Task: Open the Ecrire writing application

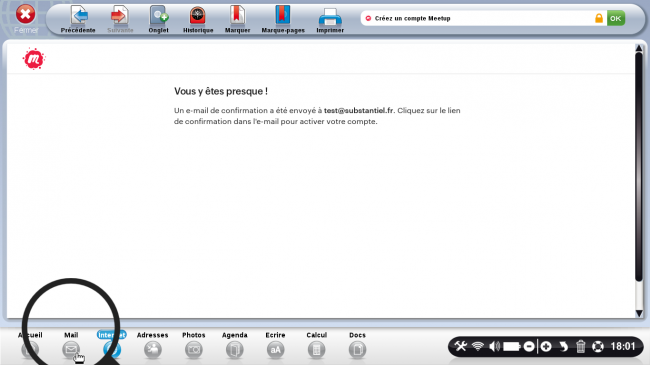Action: click(x=275, y=346)
